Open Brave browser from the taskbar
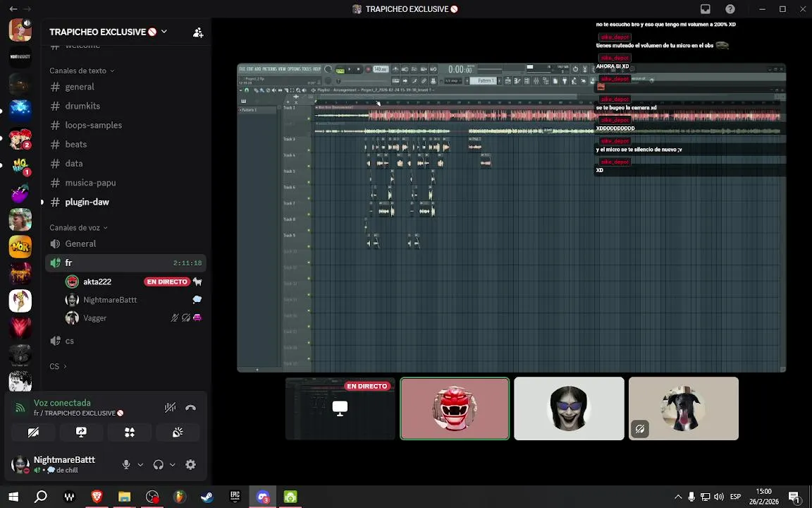 [97, 497]
